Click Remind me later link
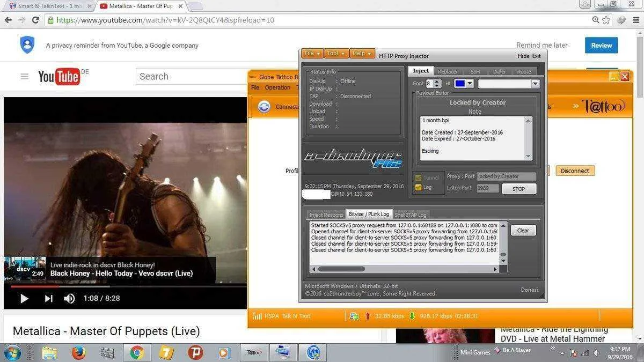Screen dimensions: 644x362 click(x=541, y=46)
